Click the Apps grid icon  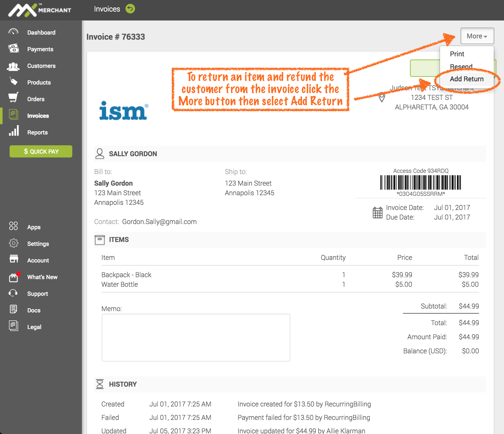13,226
